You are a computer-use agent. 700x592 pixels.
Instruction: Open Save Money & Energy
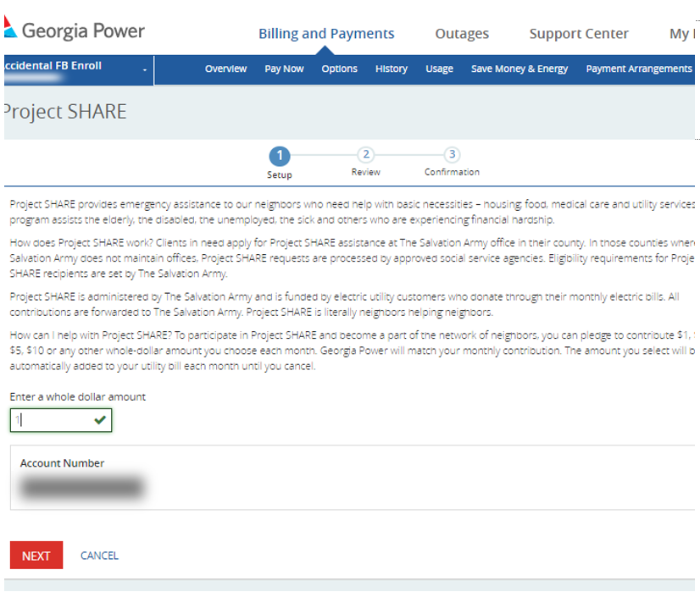(x=519, y=69)
